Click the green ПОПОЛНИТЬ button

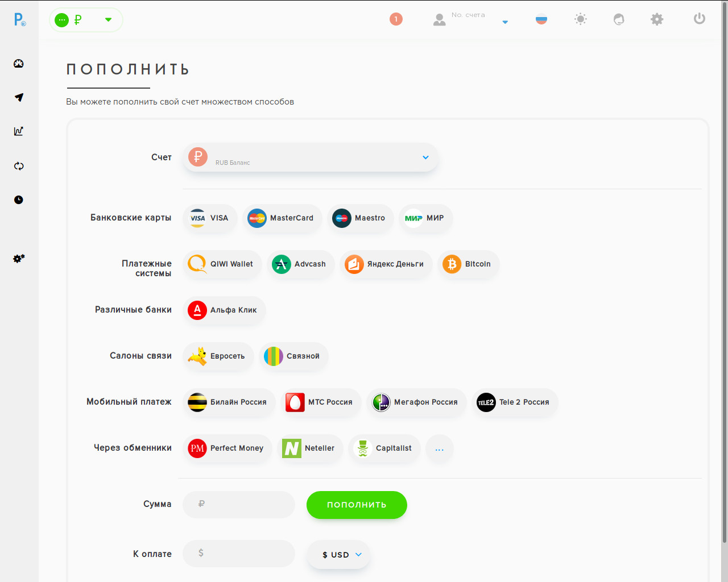[x=357, y=505]
